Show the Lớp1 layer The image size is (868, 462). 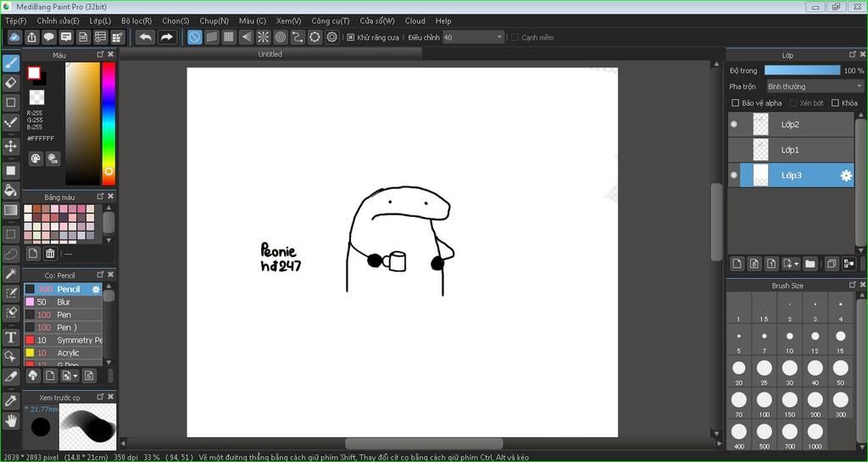[x=734, y=150]
